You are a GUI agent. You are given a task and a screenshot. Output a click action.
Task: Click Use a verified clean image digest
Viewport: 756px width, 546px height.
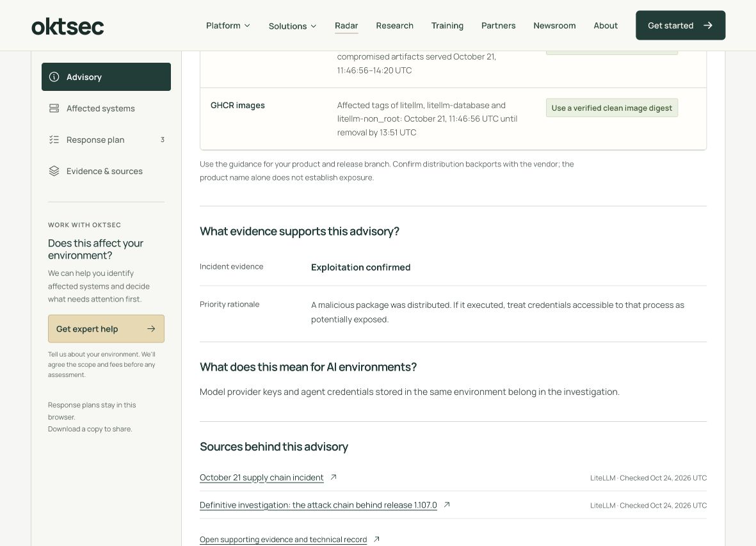click(612, 108)
